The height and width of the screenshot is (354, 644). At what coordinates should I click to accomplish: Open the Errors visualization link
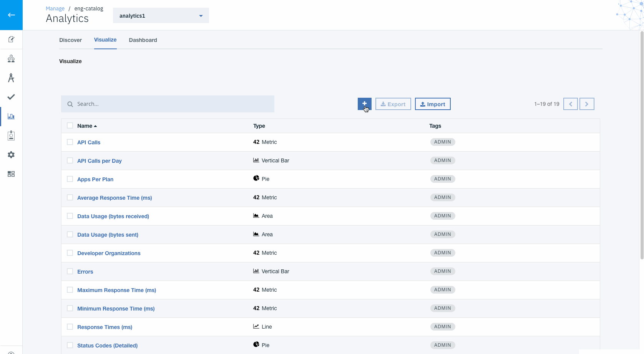tap(85, 272)
